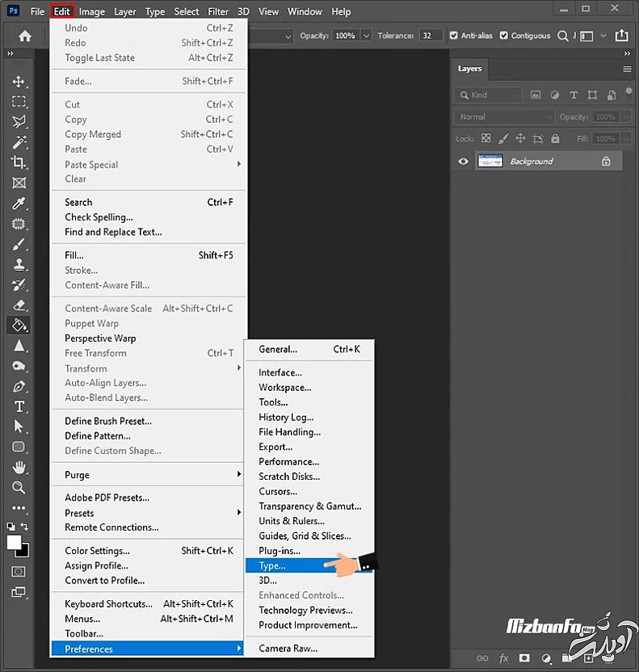
Task: Select the Crop tool
Action: pyautogui.click(x=19, y=162)
